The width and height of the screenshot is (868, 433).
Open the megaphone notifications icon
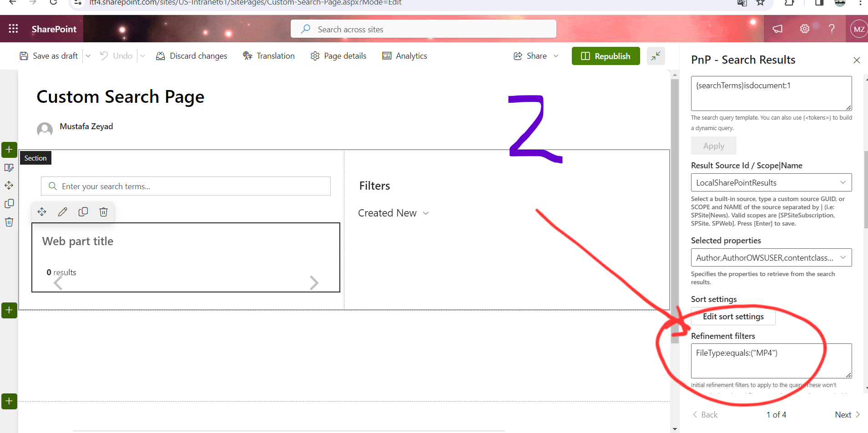[x=777, y=29]
